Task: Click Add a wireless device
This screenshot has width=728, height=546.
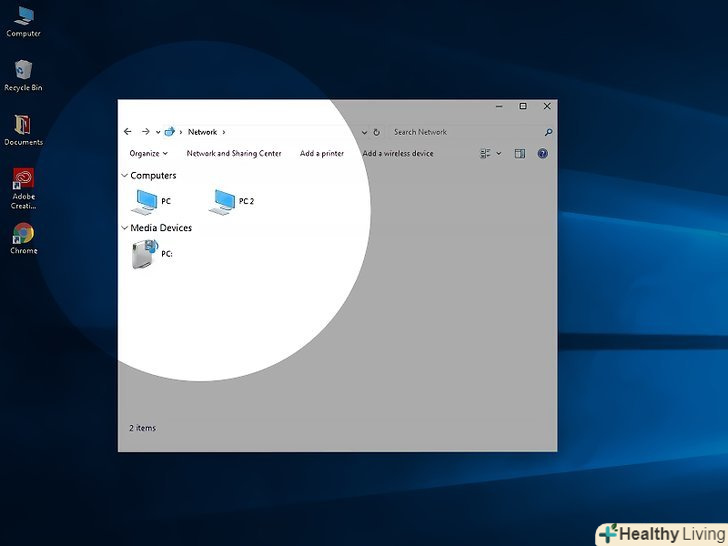Action: pyautogui.click(x=398, y=154)
